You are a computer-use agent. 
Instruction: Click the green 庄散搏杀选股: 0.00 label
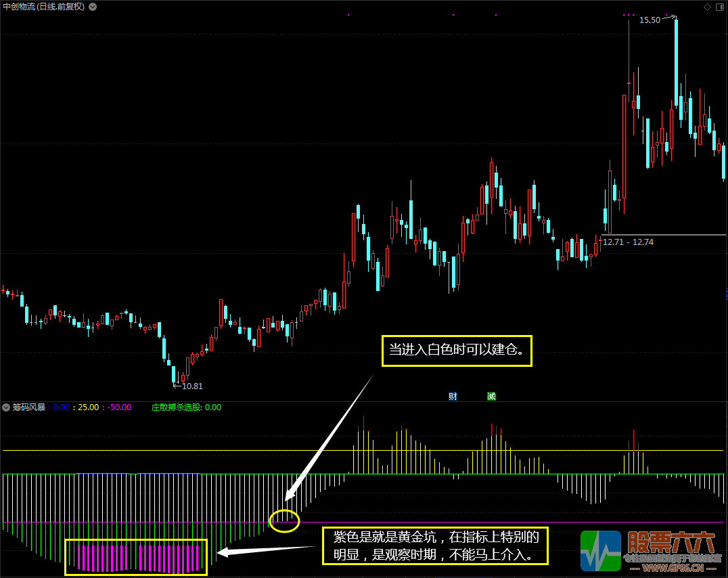pyautogui.click(x=186, y=407)
